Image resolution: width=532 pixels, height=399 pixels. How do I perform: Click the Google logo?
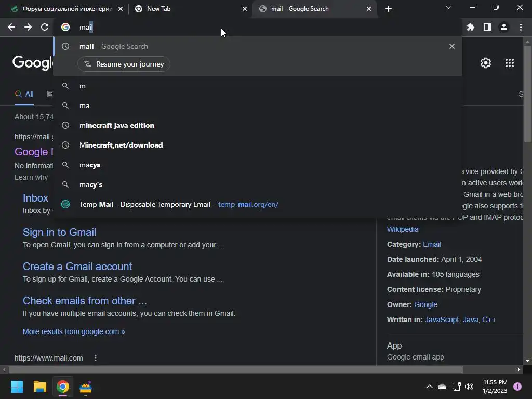point(33,63)
